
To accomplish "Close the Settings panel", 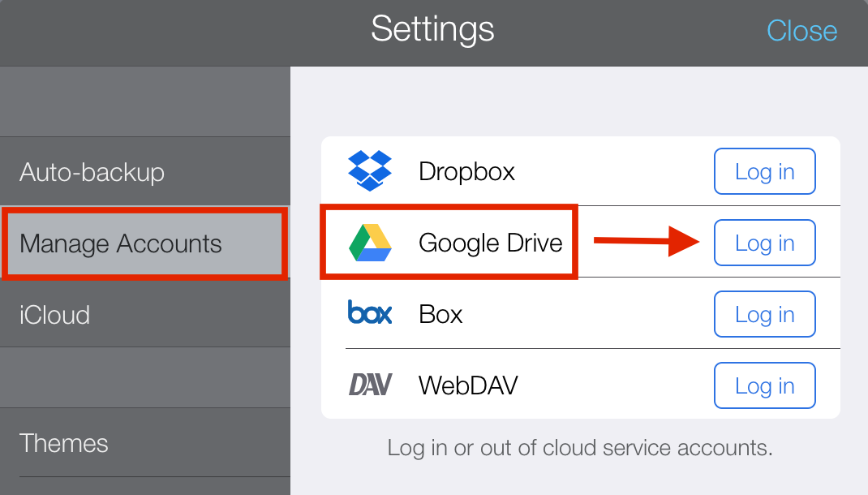I will tap(801, 31).
